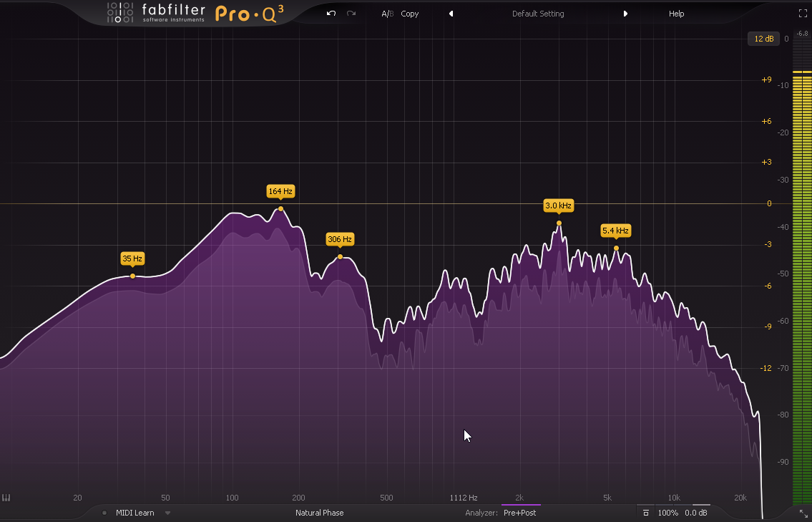Click the -12 dB scale label
This screenshot has width=812, height=522.
tap(766, 368)
